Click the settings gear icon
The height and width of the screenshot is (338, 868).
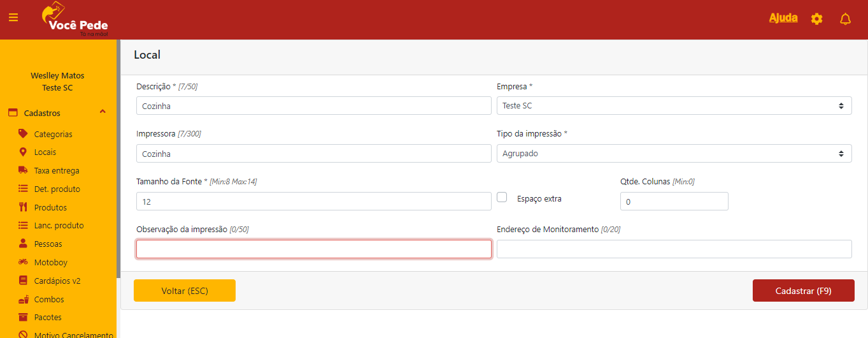pos(816,19)
